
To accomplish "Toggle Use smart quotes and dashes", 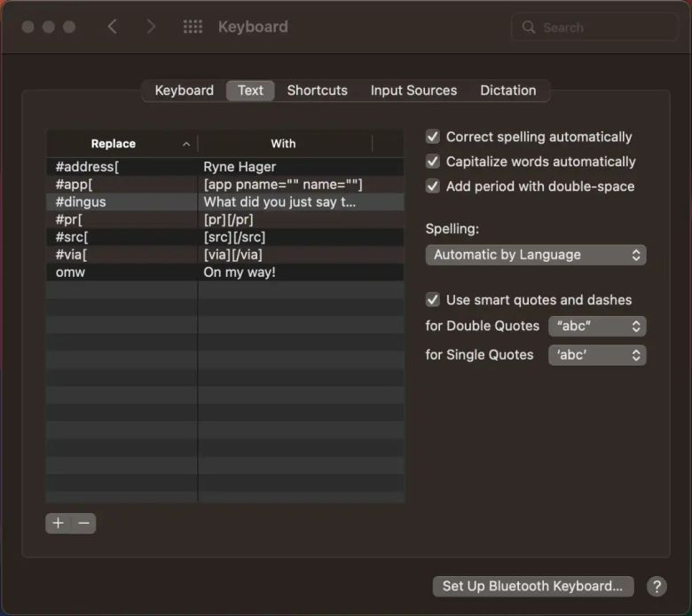I will pyautogui.click(x=433, y=300).
